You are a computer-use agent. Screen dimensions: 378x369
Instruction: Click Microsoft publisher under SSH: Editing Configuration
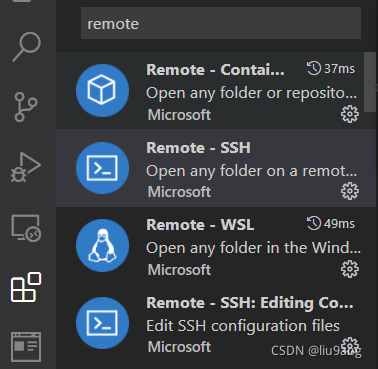point(179,347)
